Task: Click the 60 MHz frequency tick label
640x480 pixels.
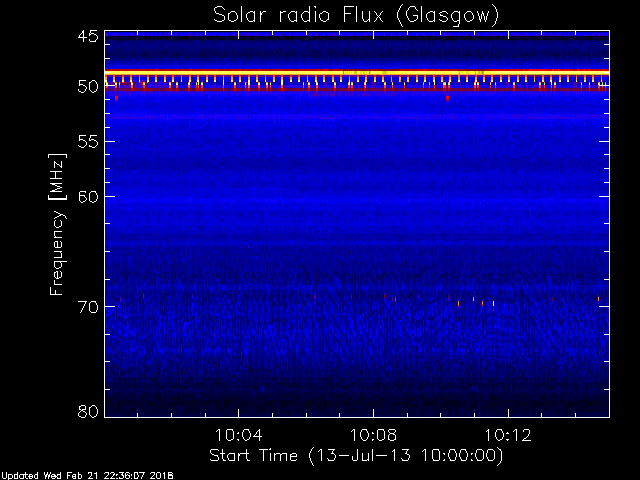Action: coord(86,197)
